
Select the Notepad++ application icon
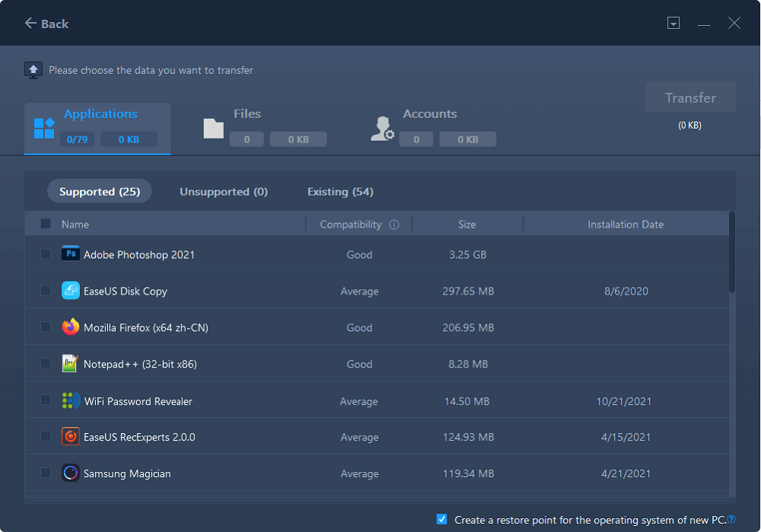pyautogui.click(x=70, y=364)
